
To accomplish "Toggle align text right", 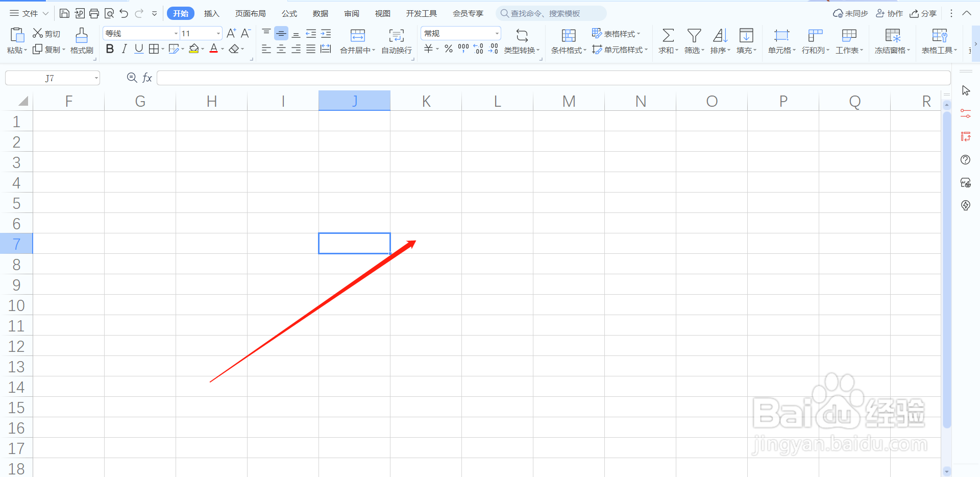I will [296, 49].
